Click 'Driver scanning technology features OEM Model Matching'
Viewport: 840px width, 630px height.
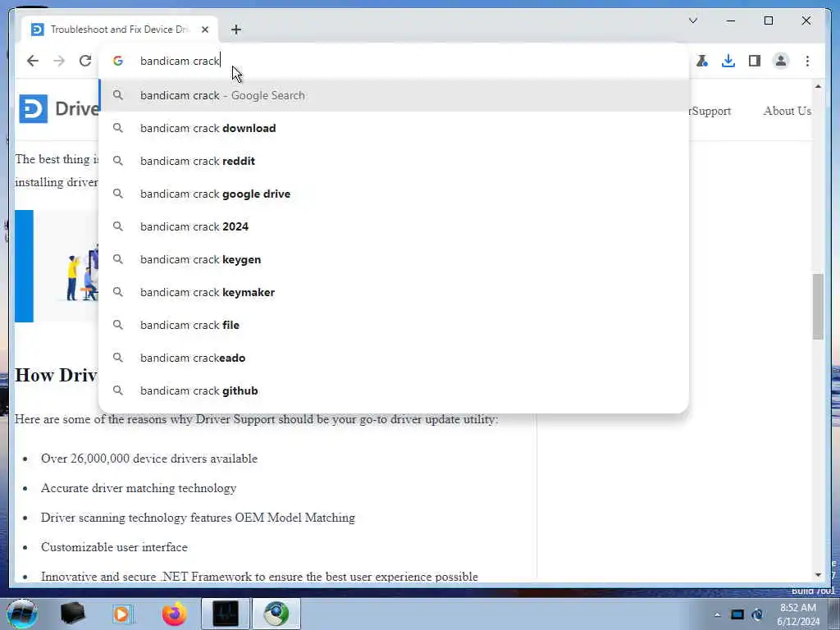coord(198,518)
